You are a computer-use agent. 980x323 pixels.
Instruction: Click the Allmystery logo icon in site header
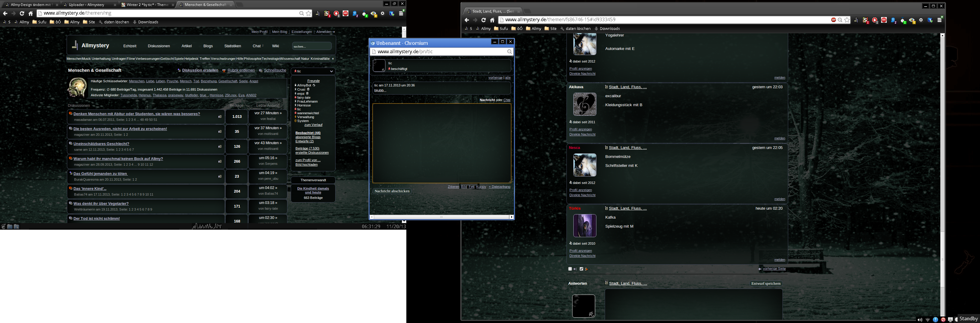pyautogui.click(x=75, y=45)
